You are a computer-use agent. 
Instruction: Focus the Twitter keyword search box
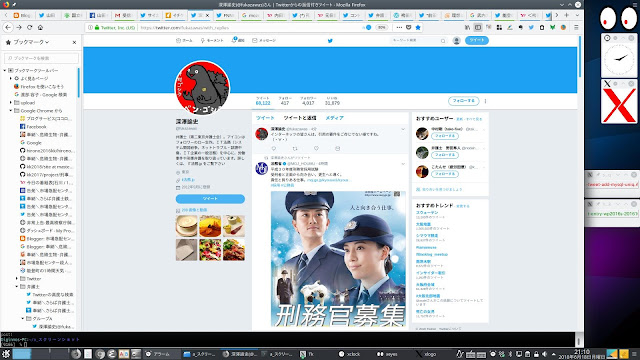(x=418, y=40)
